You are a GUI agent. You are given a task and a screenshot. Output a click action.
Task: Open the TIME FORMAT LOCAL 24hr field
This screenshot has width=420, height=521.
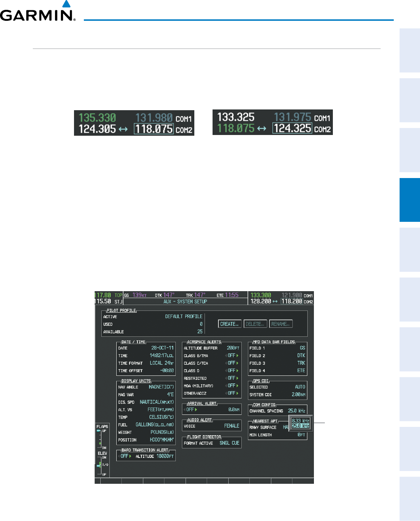tap(162, 363)
